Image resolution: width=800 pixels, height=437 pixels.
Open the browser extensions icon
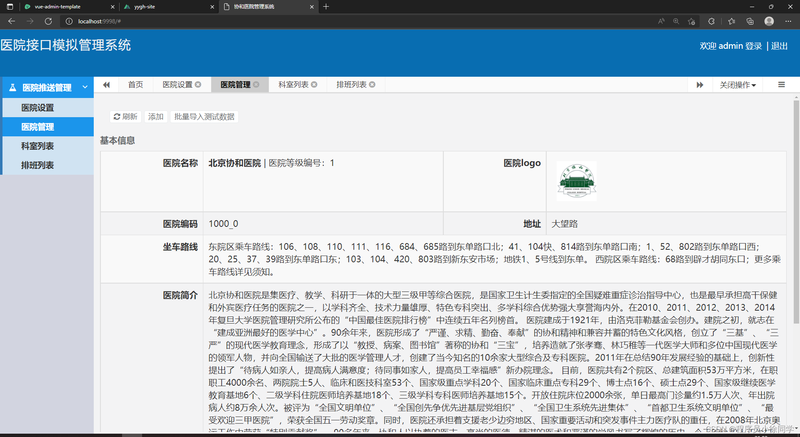pyautogui.click(x=711, y=21)
